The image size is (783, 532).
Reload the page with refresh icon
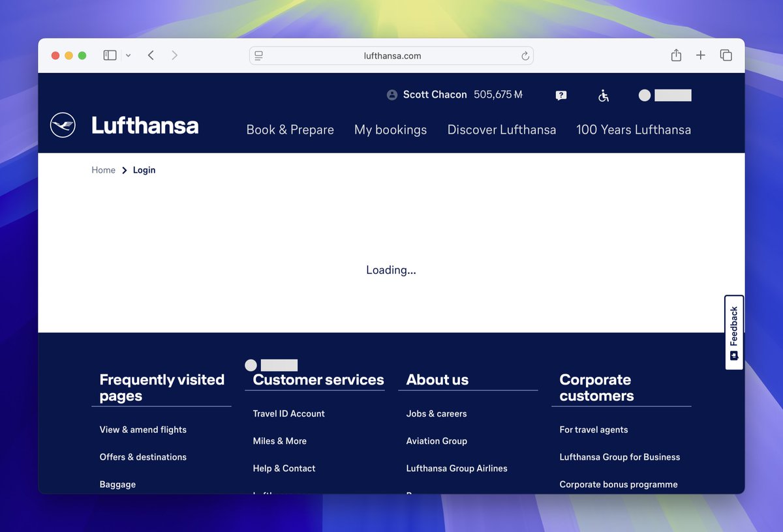tap(525, 56)
